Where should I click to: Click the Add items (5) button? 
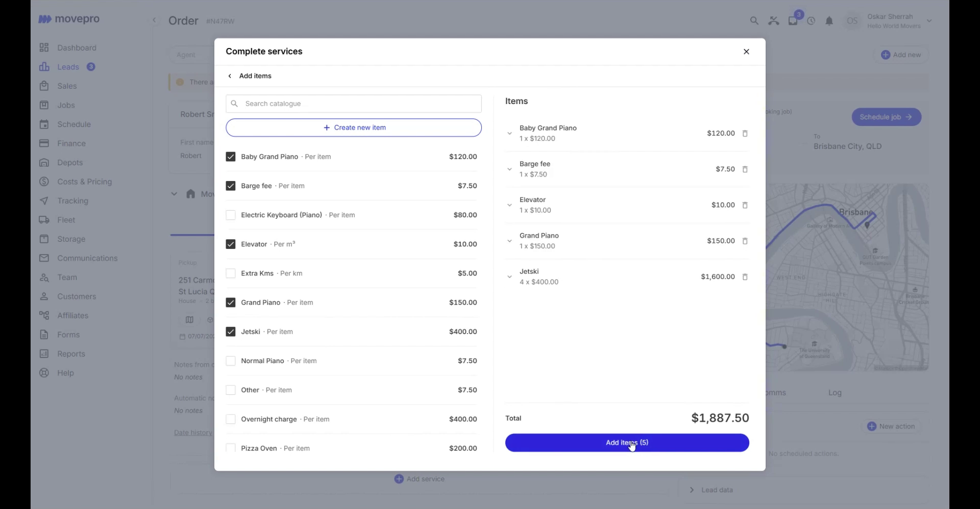[x=627, y=443]
